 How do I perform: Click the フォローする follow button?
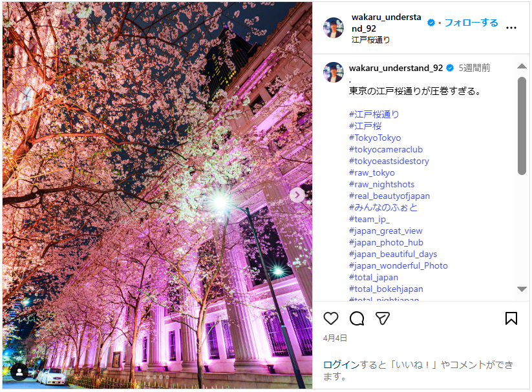pos(471,23)
